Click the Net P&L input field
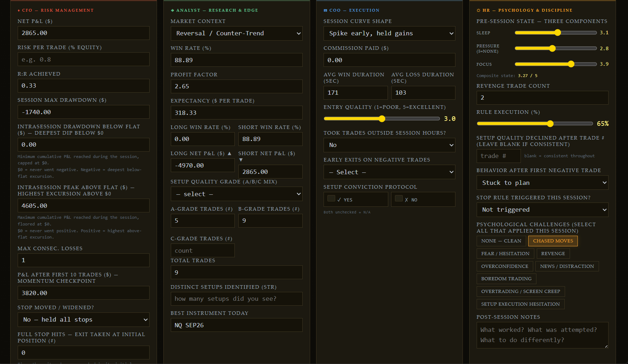The width and height of the screenshot is (628, 364). coord(83,33)
